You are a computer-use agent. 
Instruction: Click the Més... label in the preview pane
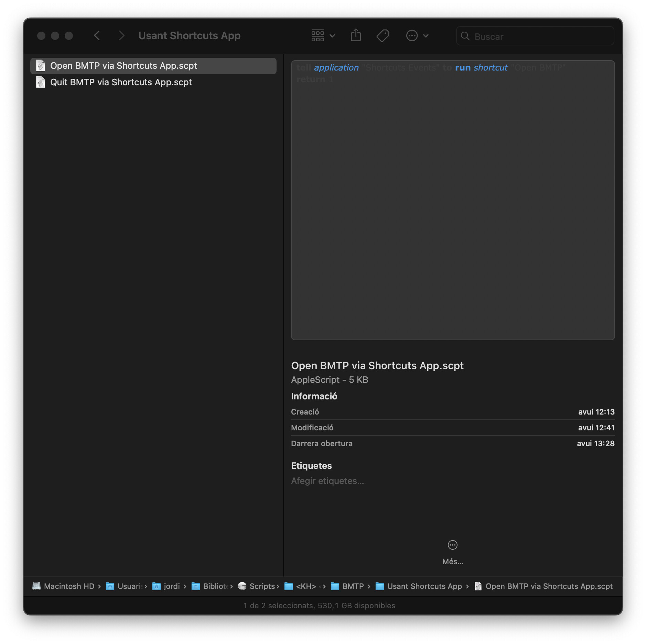point(453,561)
